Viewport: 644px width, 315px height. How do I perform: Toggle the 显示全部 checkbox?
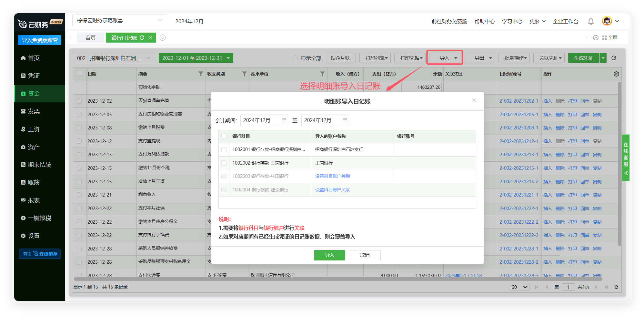(295, 58)
